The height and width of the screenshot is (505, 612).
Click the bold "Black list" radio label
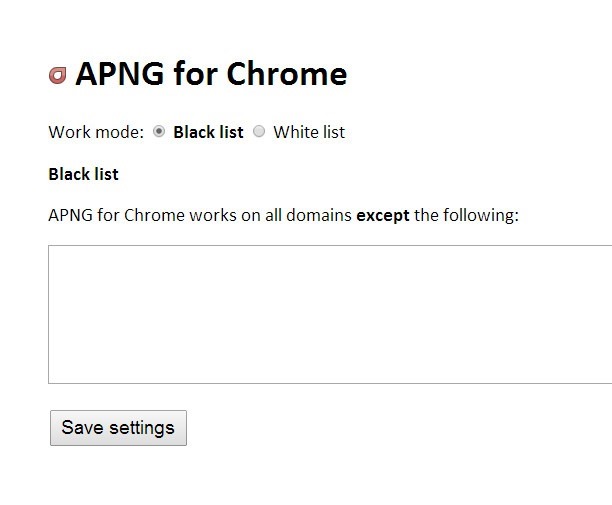coord(208,132)
